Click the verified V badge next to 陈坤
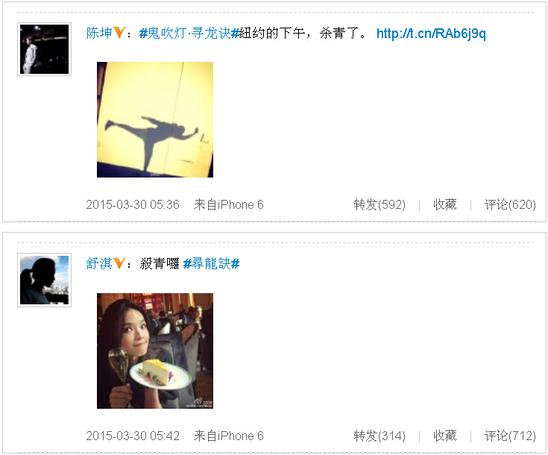Screen dimensions: 548x455 [119, 33]
